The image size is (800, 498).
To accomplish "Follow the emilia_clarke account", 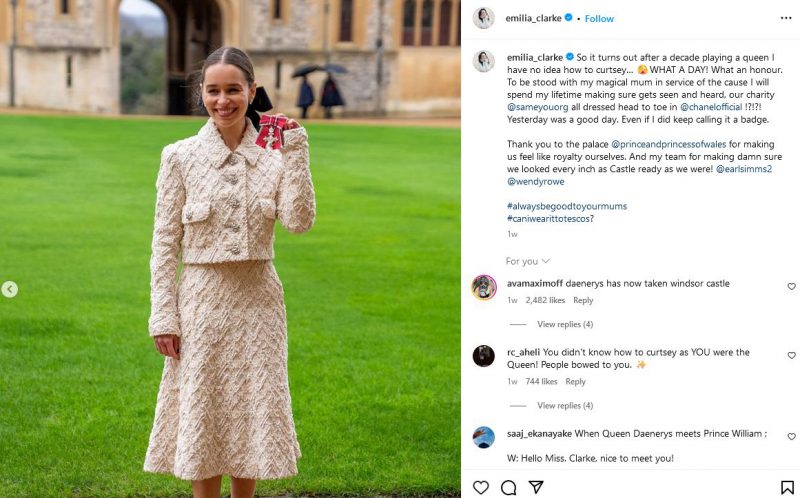I will [x=599, y=18].
